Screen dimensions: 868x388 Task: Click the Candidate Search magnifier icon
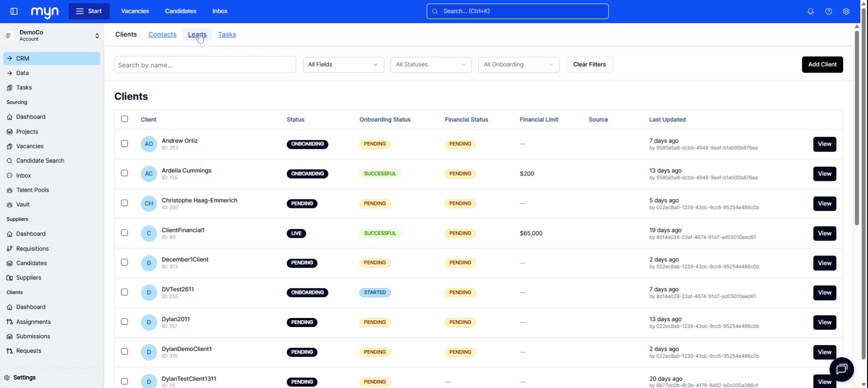click(x=9, y=161)
